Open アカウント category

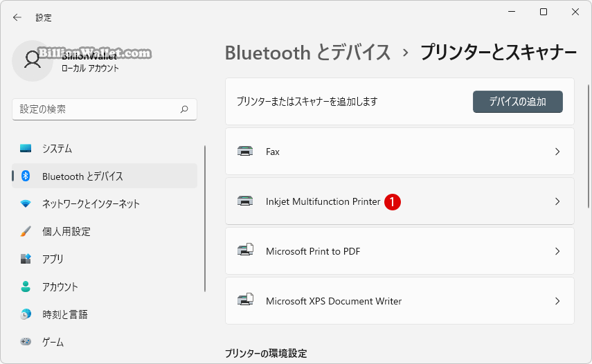click(x=105, y=286)
